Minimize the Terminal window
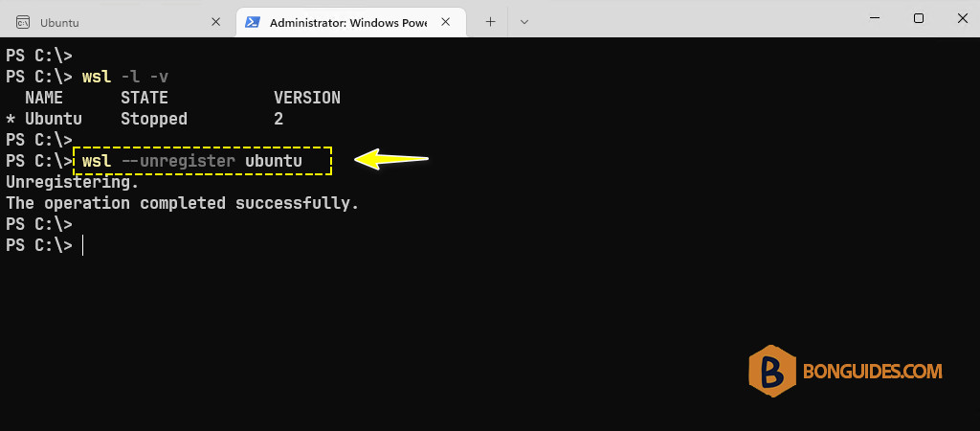The height and width of the screenshot is (431, 980). 875,18
